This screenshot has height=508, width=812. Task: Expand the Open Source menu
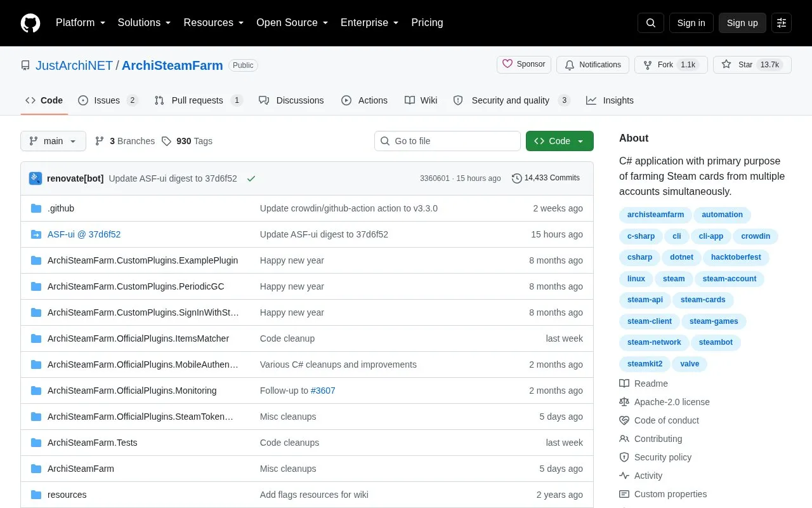coord(292,23)
